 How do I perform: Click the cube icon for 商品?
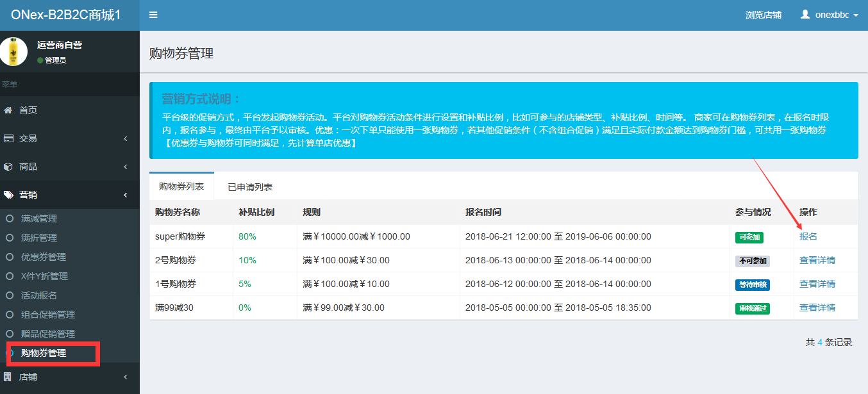[x=8, y=167]
